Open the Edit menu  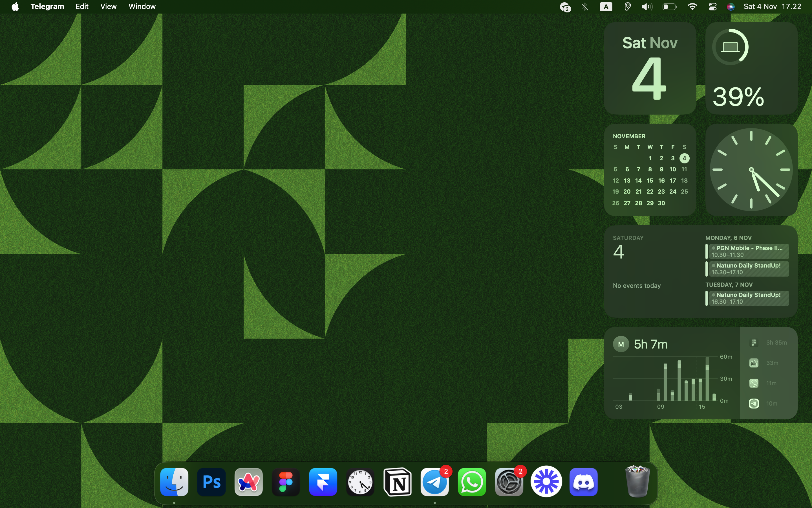pos(82,6)
